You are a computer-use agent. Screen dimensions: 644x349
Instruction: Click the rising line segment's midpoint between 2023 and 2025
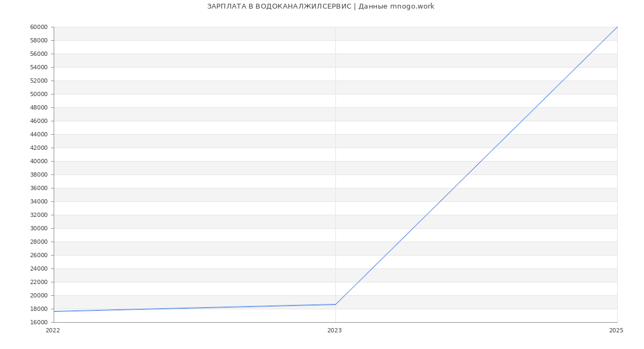click(x=476, y=166)
